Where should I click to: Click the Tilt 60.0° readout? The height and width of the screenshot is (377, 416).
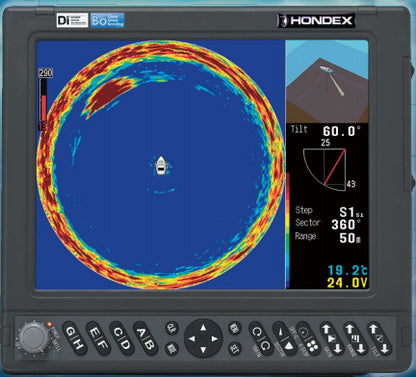click(x=325, y=130)
